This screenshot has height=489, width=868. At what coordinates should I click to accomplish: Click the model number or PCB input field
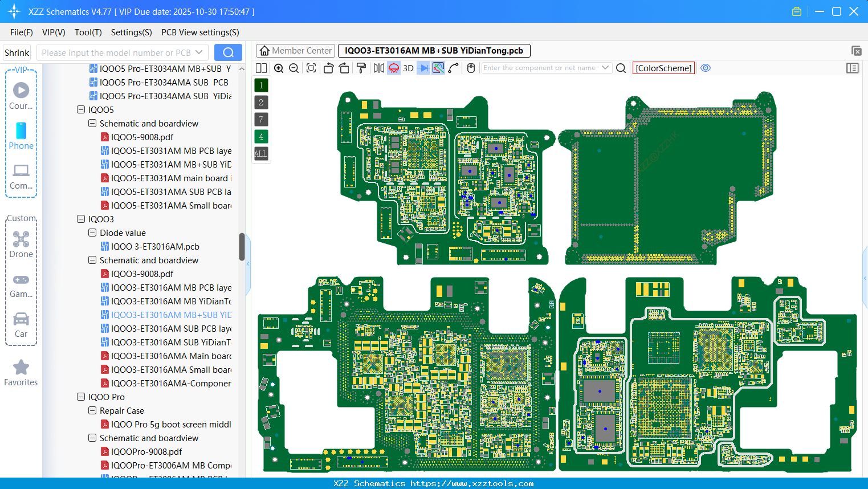click(116, 52)
